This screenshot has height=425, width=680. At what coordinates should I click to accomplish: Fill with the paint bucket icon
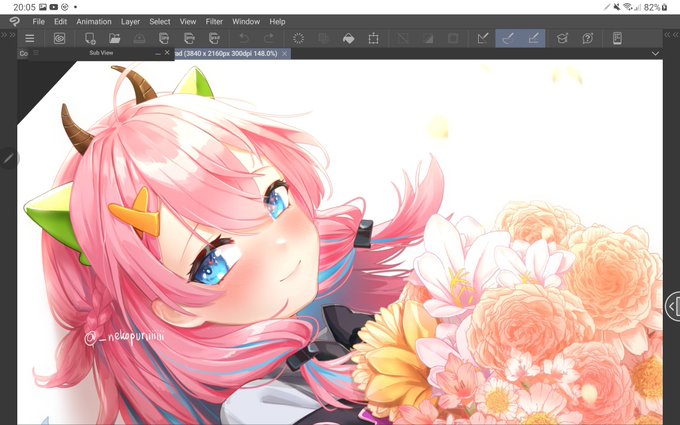[348, 39]
